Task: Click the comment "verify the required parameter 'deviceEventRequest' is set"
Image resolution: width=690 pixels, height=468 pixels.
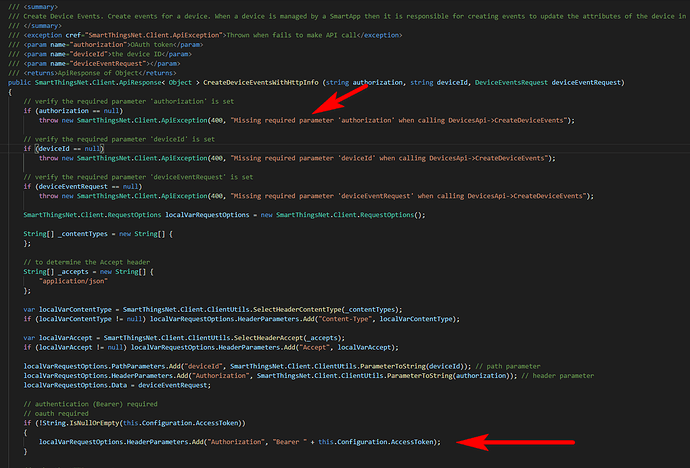Action: click(138, 177)
